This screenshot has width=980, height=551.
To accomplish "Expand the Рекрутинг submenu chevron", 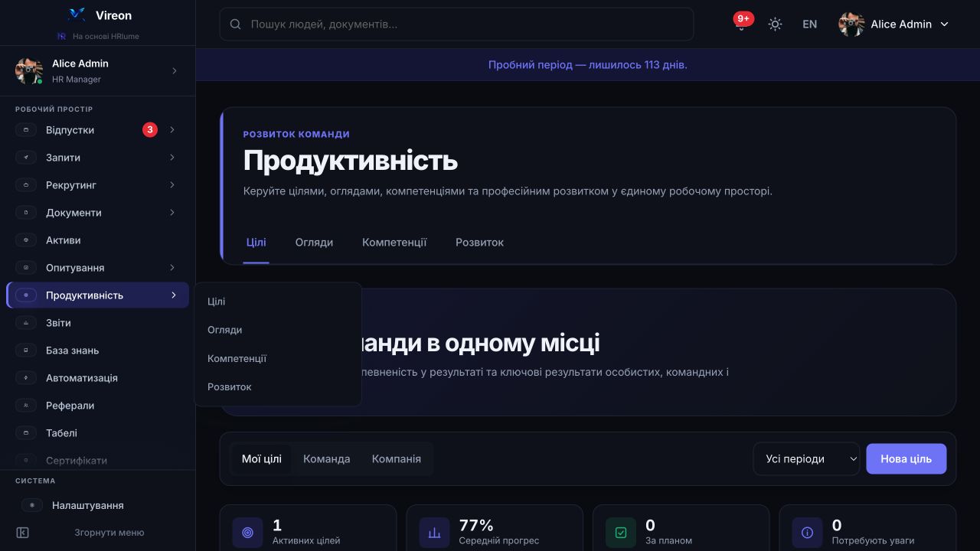I will tap(172, 185).
